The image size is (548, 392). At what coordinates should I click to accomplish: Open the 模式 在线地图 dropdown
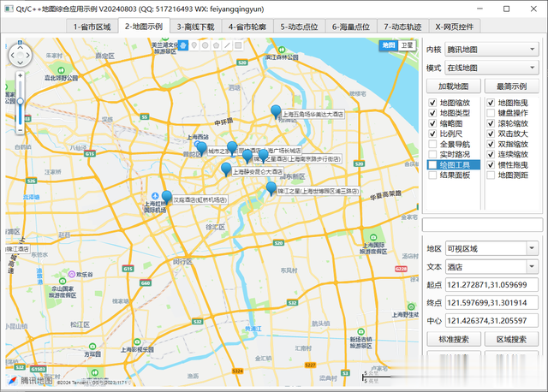click(x=491, y=68)
